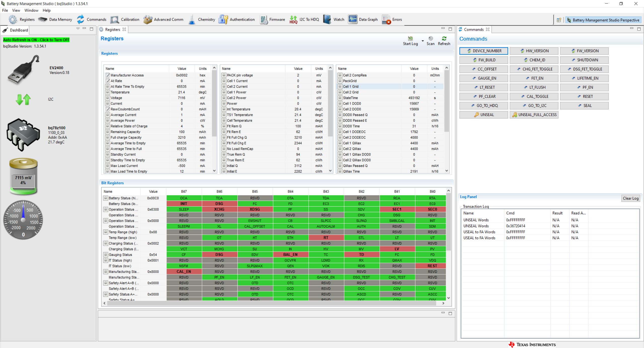Open the Chemistry flask icon

[x=192, y=19]
